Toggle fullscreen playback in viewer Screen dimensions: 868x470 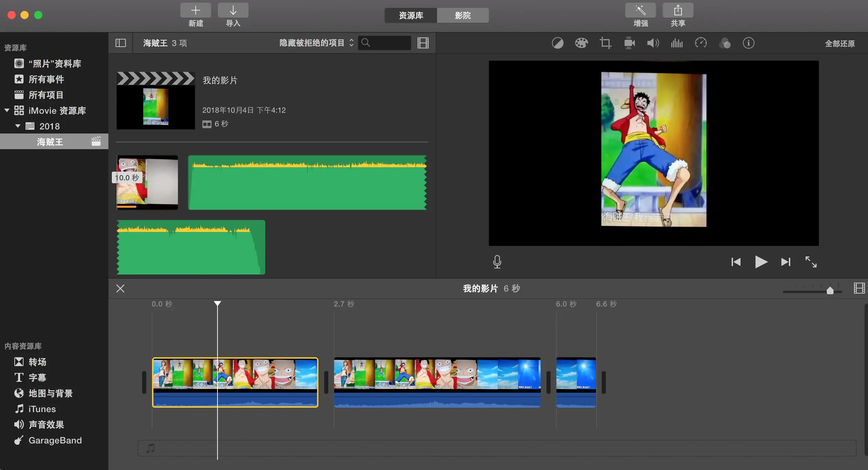[x=811, y=262]
